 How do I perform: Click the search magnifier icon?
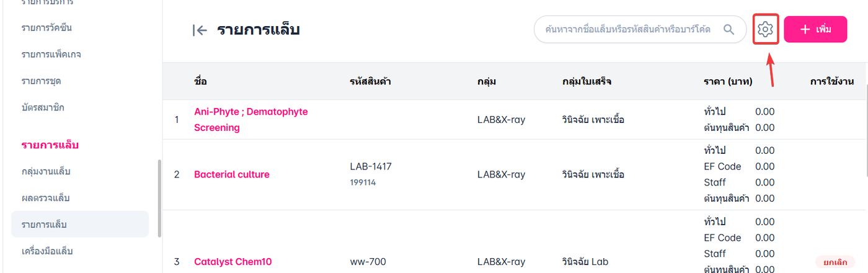click(728, 29)
